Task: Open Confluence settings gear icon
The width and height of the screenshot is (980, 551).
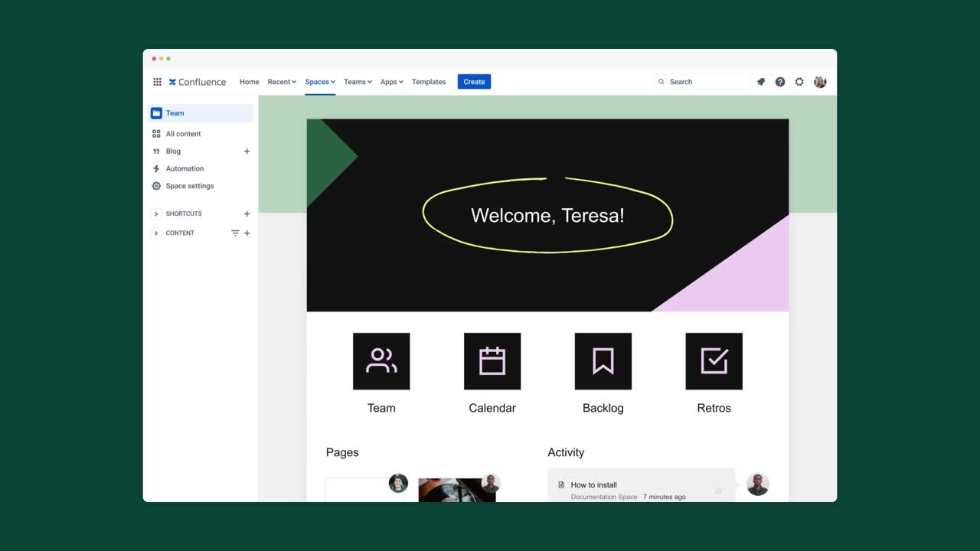Action: [x=799, y=81]
